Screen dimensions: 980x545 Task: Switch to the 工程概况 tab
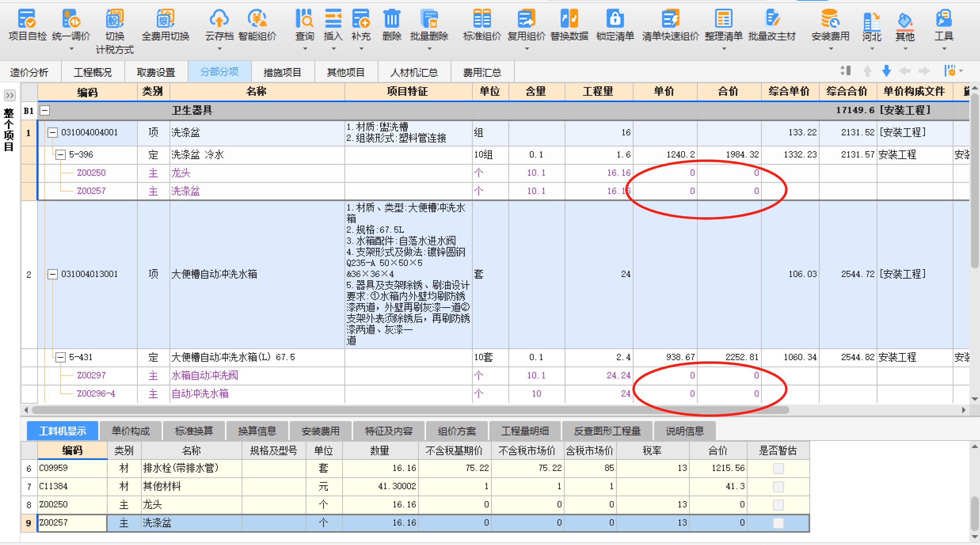pyautogui.click(x=93, y=72)
